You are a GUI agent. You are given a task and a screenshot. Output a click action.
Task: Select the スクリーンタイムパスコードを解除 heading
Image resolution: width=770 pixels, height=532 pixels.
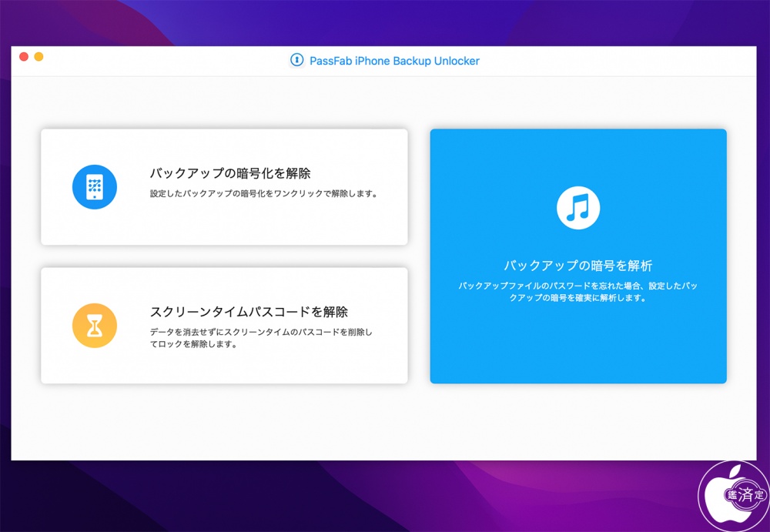[x=248, y=312]
